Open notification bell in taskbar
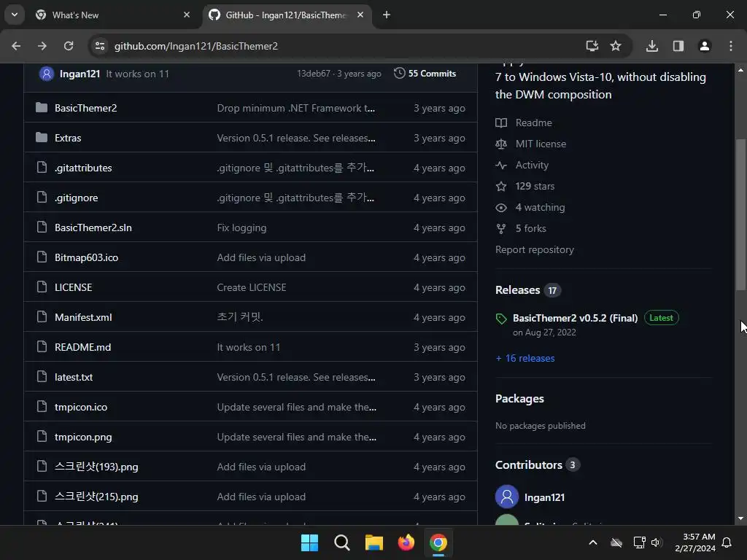 727,542
